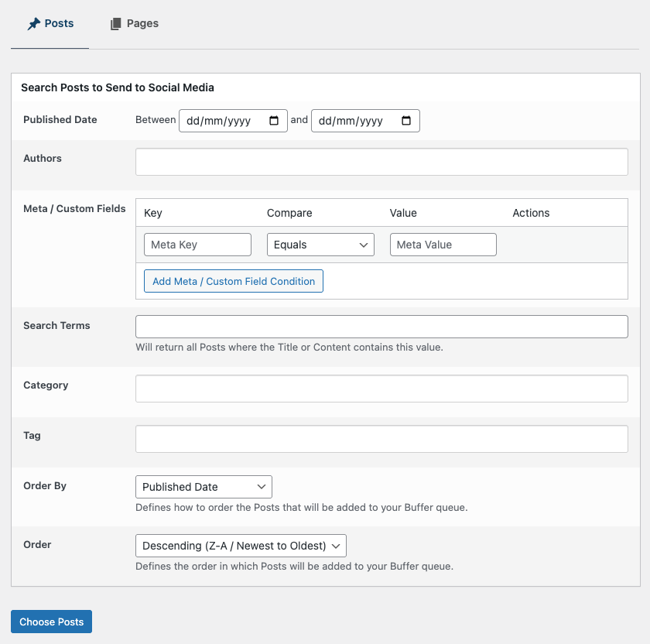Image resolution: width=650 pixels, height=644 pixels.
Task: Click the 'Published Date' label
Action: coord(60,119)
